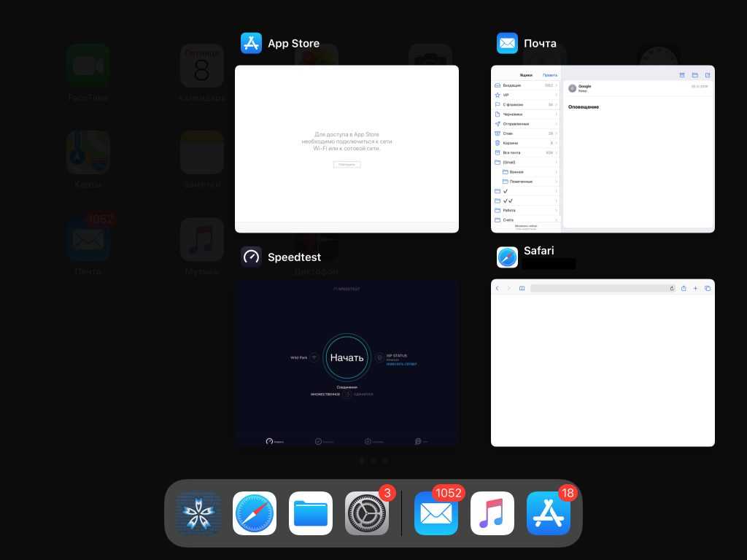Open the Корзина trash row in Mail

tap(526, 143)
